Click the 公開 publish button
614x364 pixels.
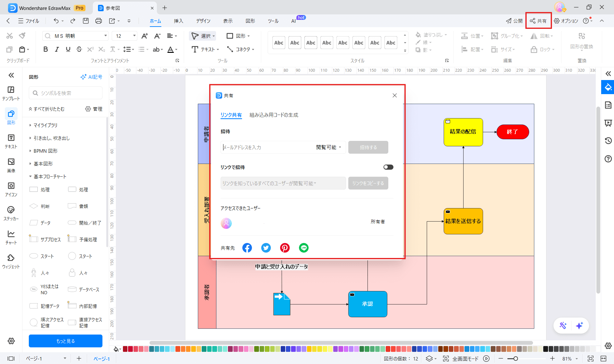coord(514,21)
